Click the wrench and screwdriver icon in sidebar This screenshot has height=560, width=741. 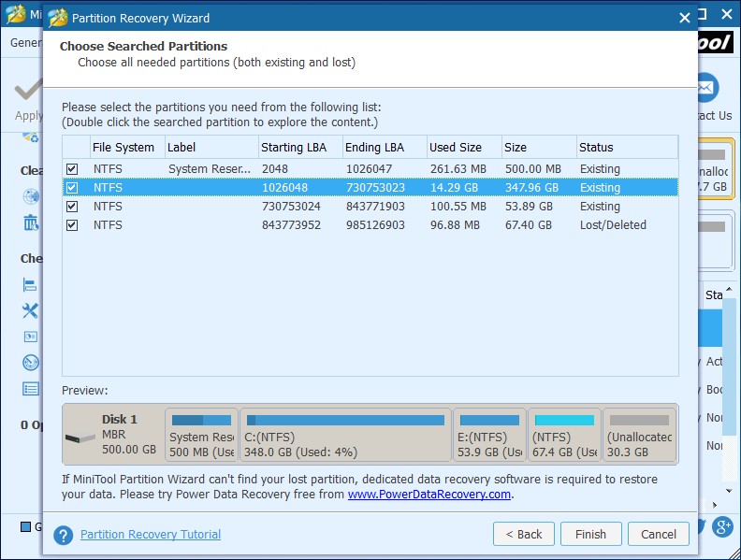click(x=30, y=310)
